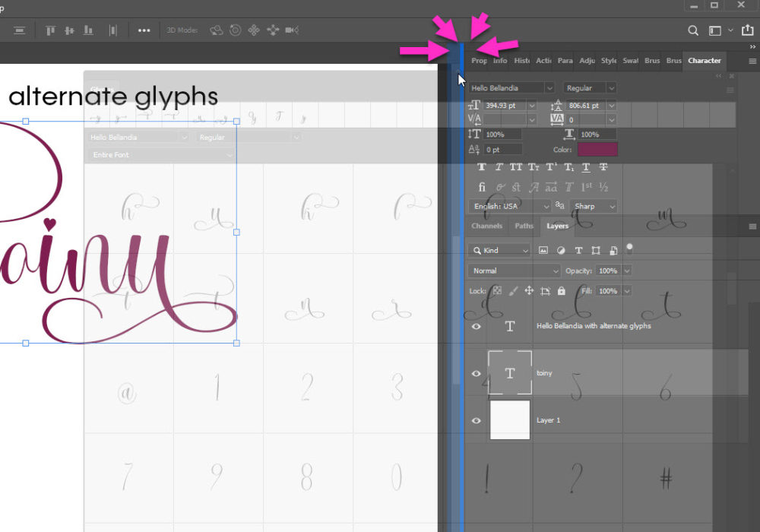
Task: Filter layers for pixel layers
Action: (x=543, y=251)
